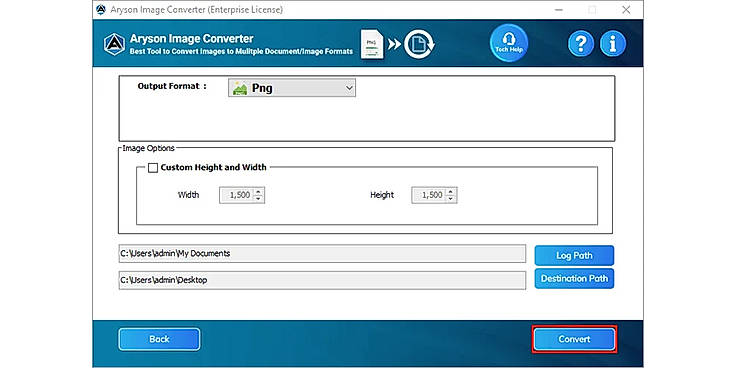This screenshot has height=368, width=736.
Task: Click the My Documents log path field
Action: point(322,253)
